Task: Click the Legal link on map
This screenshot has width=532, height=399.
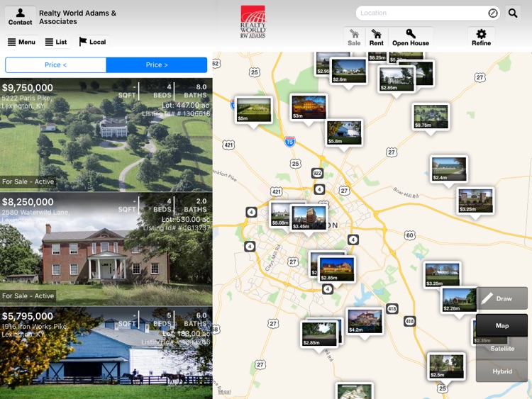Action: click(224, 392)
